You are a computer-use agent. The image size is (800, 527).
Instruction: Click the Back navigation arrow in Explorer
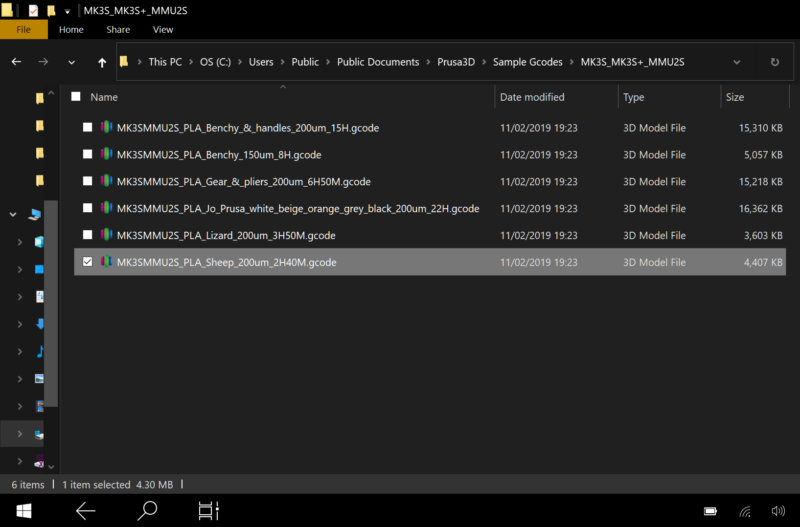point(16,62)
